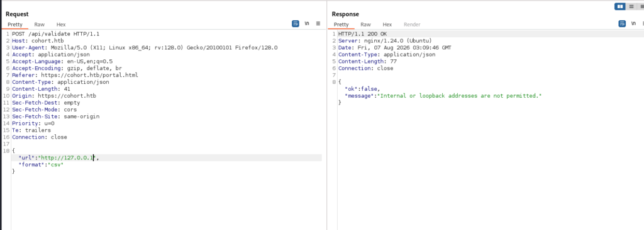Open the Response Pretty tab

click(341, 25)
